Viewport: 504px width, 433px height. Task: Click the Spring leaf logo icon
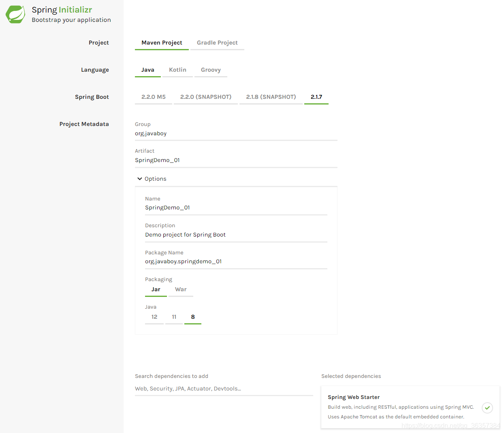tap(15, 14)
